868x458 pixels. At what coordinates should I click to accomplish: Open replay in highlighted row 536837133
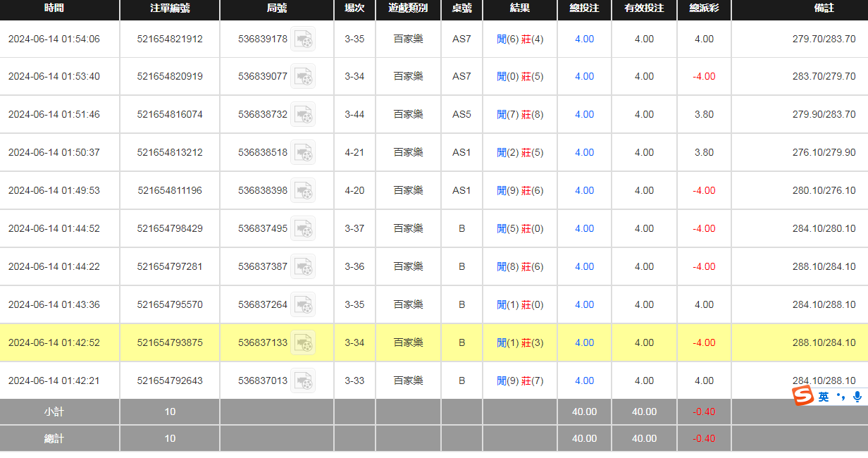(x=303, y=343)
